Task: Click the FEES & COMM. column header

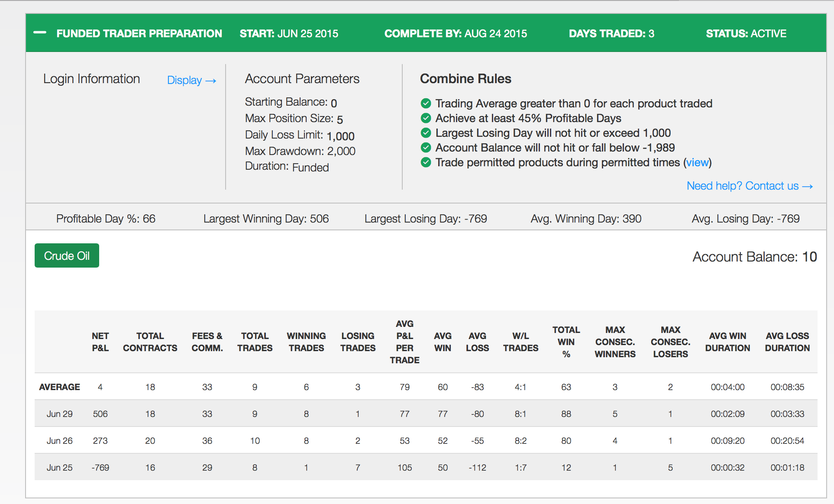Action: click(x=207, y=342)
